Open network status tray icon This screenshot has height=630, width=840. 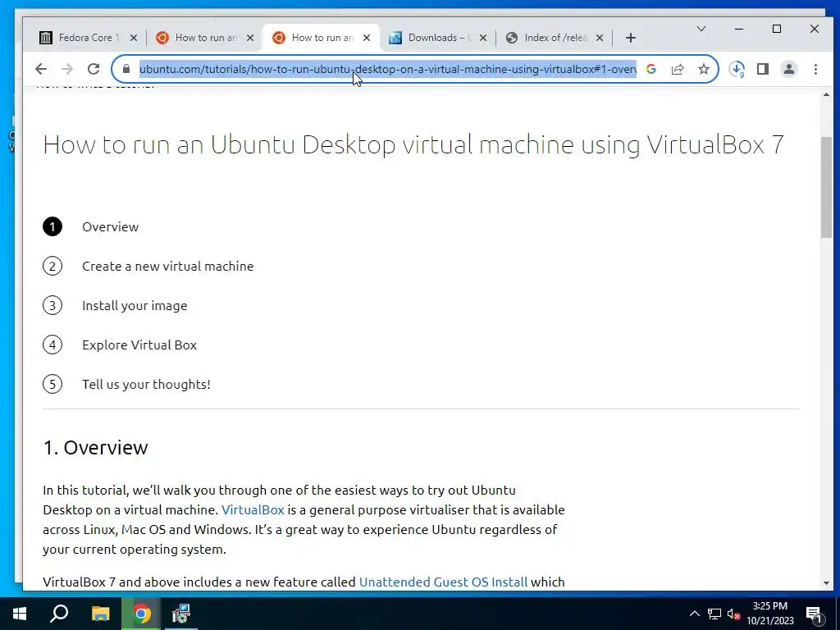(714, 614)
